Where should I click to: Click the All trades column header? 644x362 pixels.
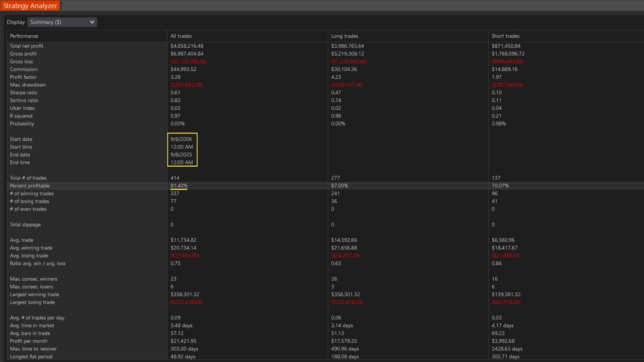[x=181, y=36]
